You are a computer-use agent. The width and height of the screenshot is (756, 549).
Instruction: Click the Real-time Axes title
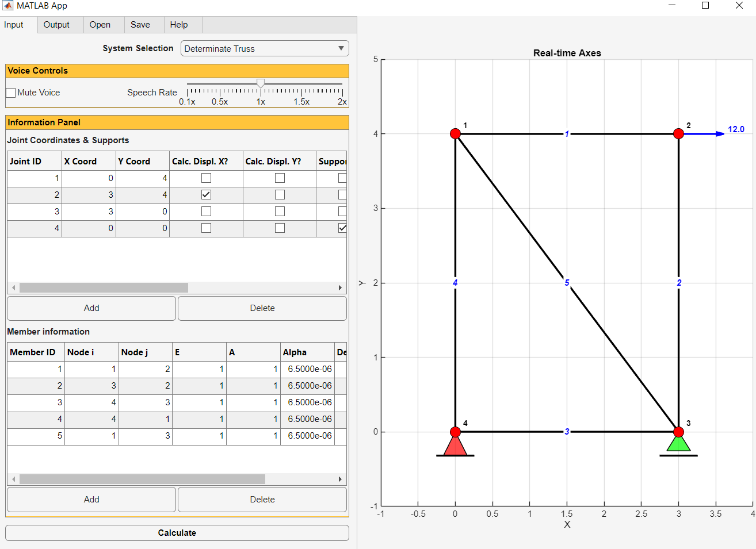[x=567, y=53]
